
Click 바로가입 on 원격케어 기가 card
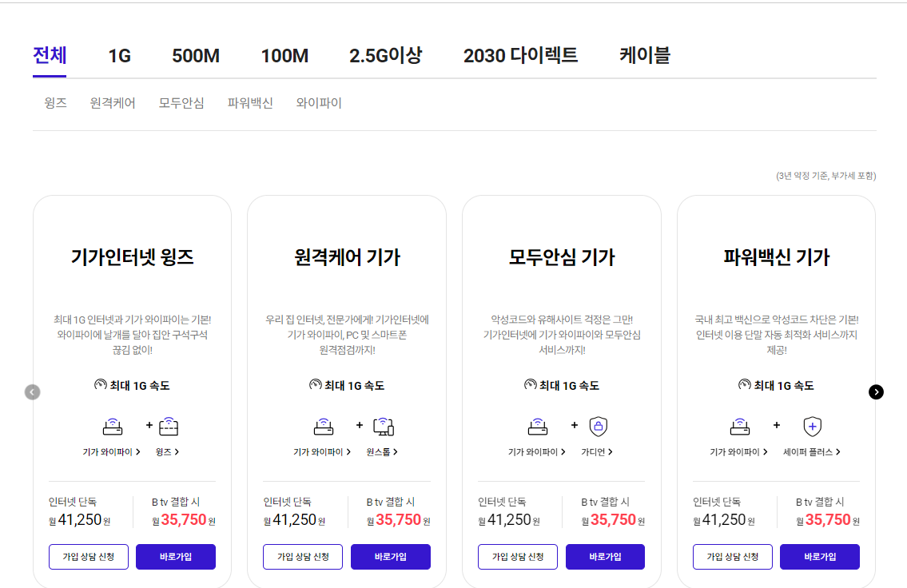point(390,556)
